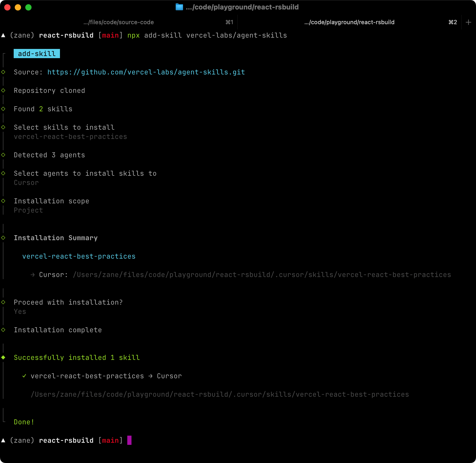The height and width of the screenshot is (463, 476).
Task: Switch to the files/code/source-code tab
Action: [x=119, y=22]
